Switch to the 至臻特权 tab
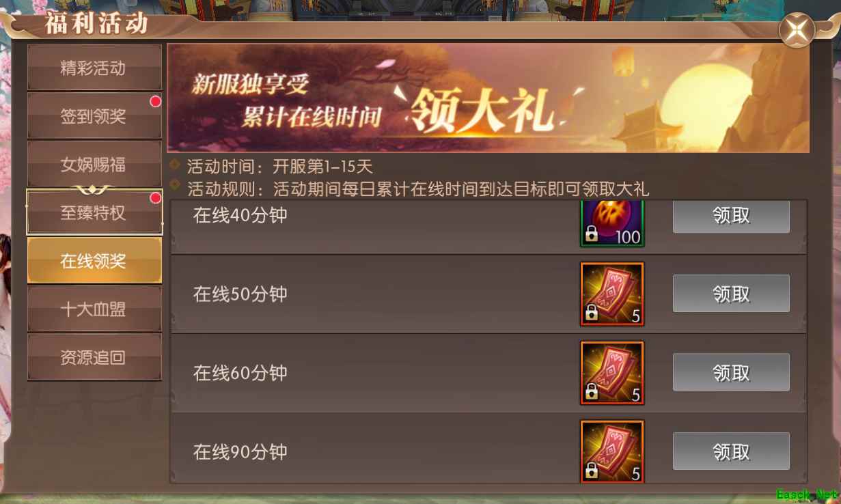Screen dimensions: 841x504 94,212
